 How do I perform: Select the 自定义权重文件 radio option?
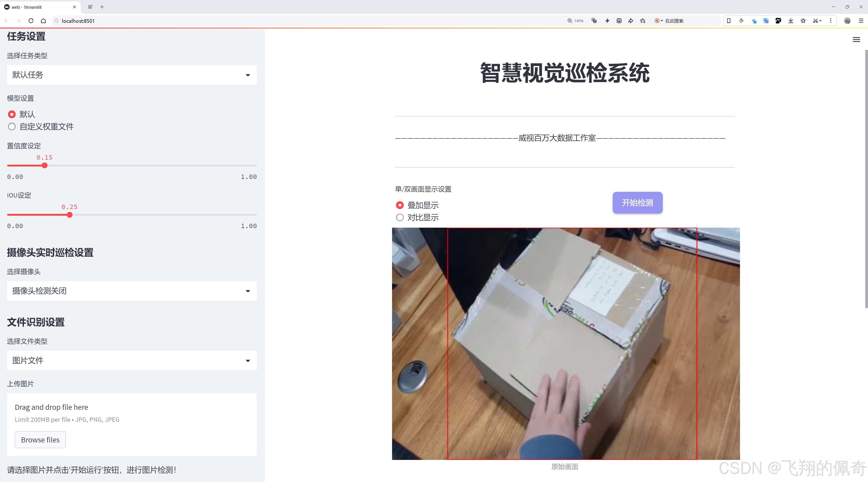pos(12,126)
